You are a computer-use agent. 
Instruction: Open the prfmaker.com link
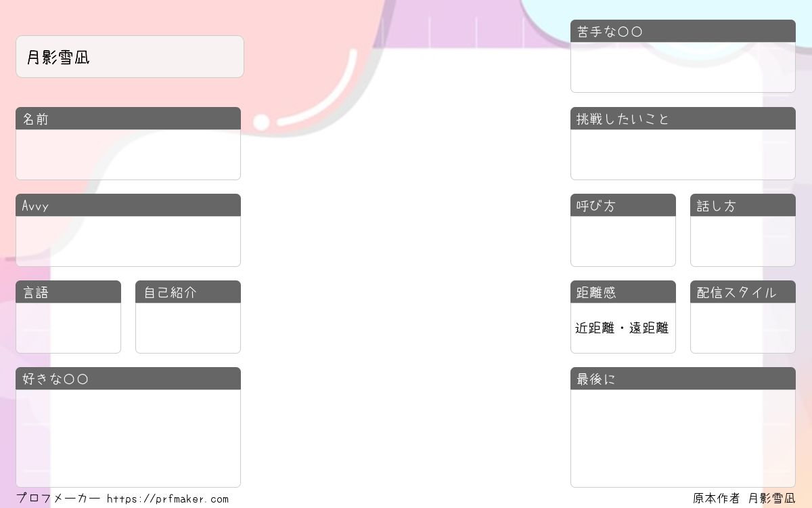click(168, 499)
